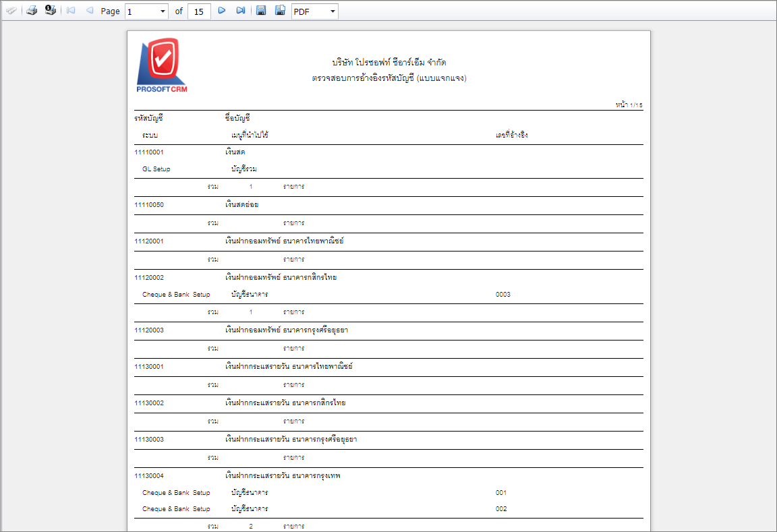
Task: Select account code 11130001
Action: 148,367
